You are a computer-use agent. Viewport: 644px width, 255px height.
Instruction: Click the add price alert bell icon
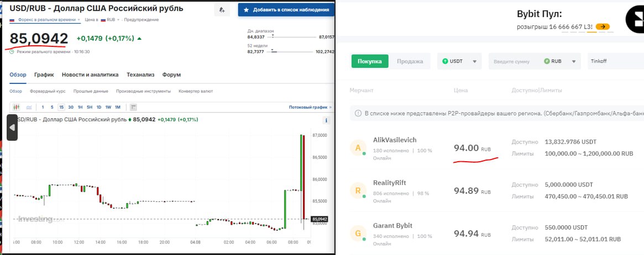point(222,10)
